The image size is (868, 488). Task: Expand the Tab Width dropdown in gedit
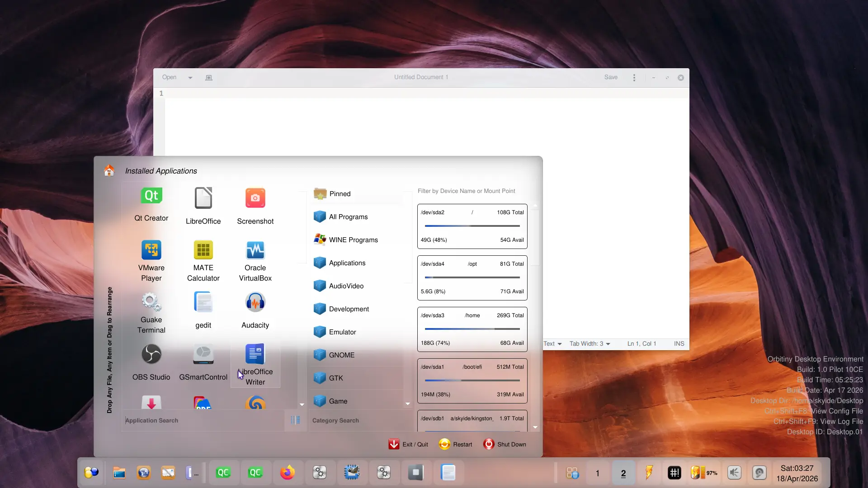590,344
